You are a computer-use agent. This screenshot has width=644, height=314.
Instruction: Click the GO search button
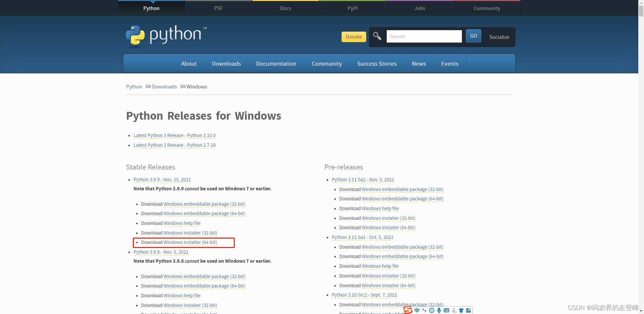coord(474,36)
